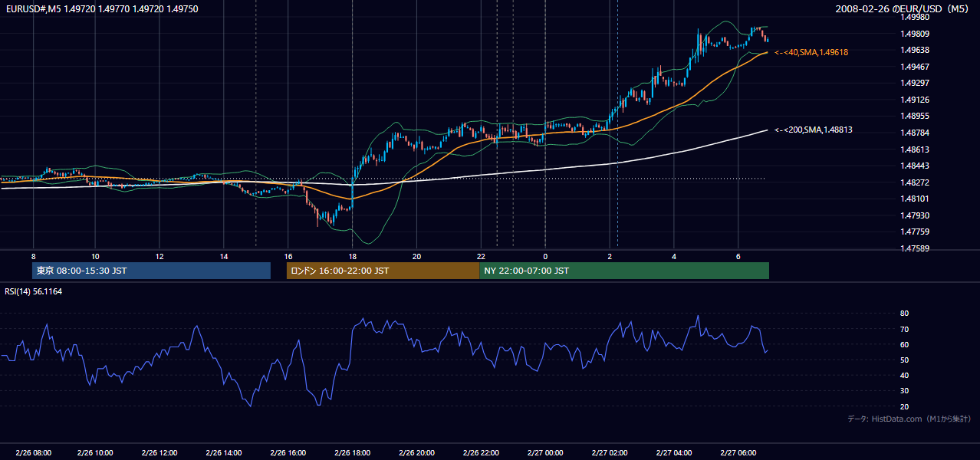Click the 2/27 06:00 date label
The height and width of the screenshot is (460, 980).
[739, 453]
